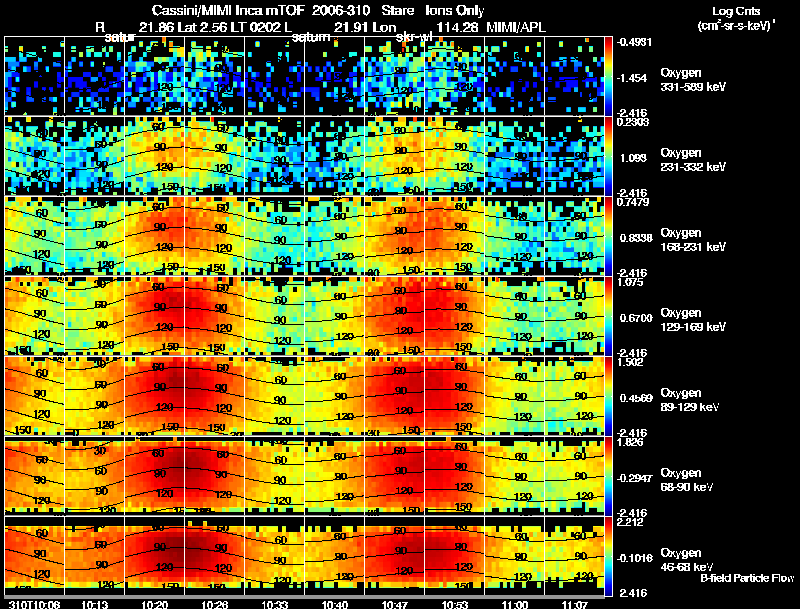Click the 'Oxygen 89-129 keV' label

click(690, 400)
